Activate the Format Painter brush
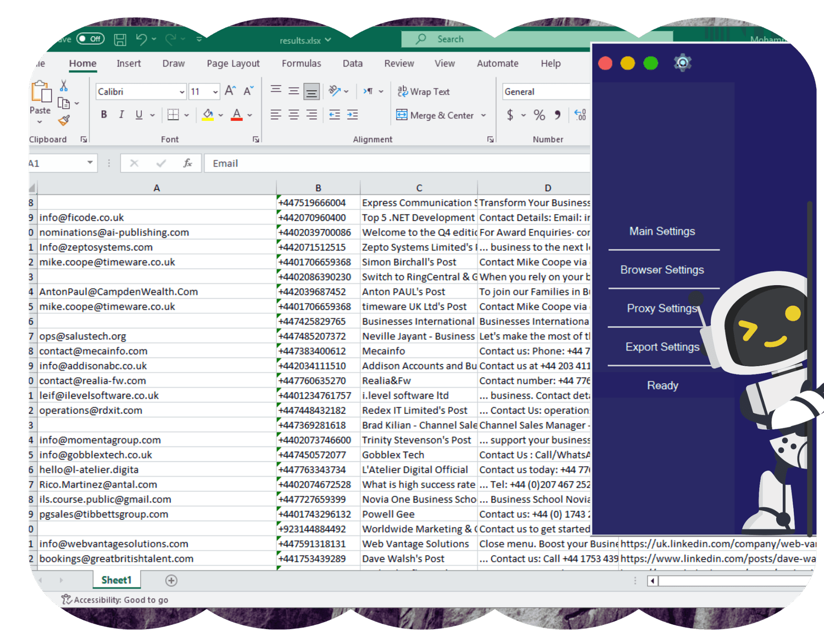The image size is (824, 644). pyautogui.click(x=64, y=120)
